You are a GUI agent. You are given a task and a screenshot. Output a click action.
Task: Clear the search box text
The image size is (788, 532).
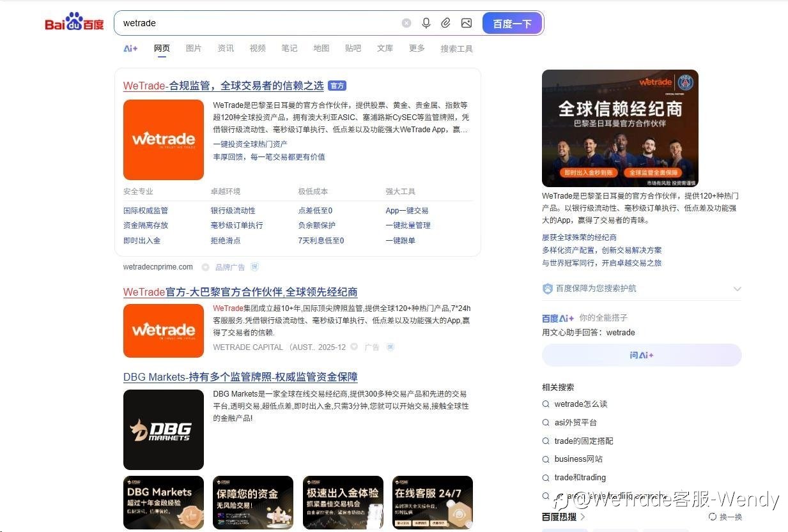point(406,23)
